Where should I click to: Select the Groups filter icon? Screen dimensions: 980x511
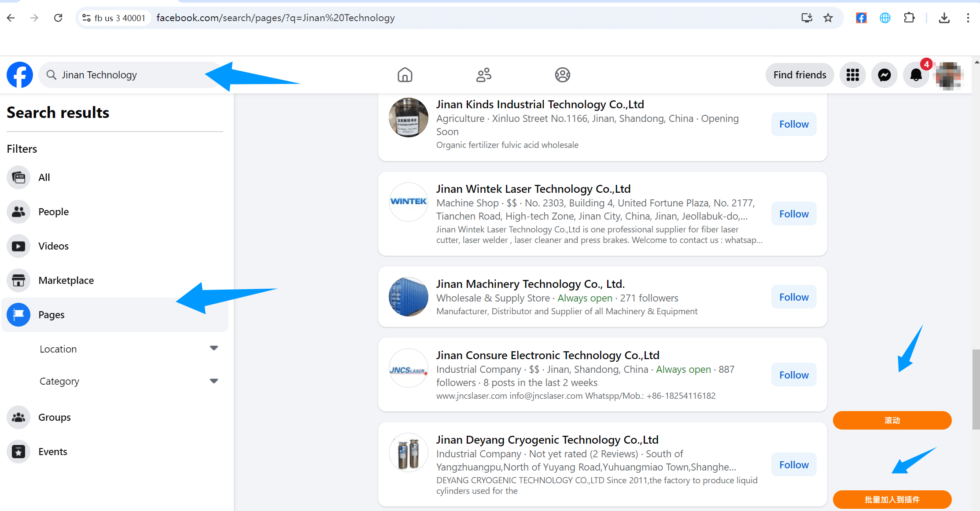[18, 417]
